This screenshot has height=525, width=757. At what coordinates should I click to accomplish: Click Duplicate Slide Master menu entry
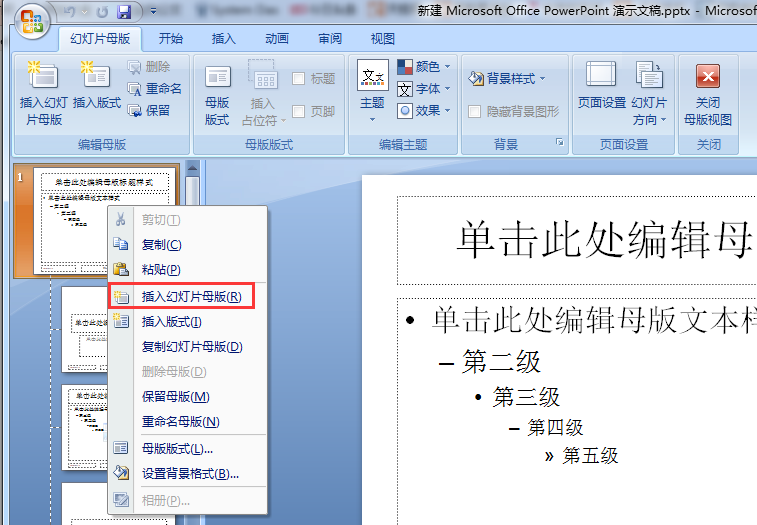point(192,347)
